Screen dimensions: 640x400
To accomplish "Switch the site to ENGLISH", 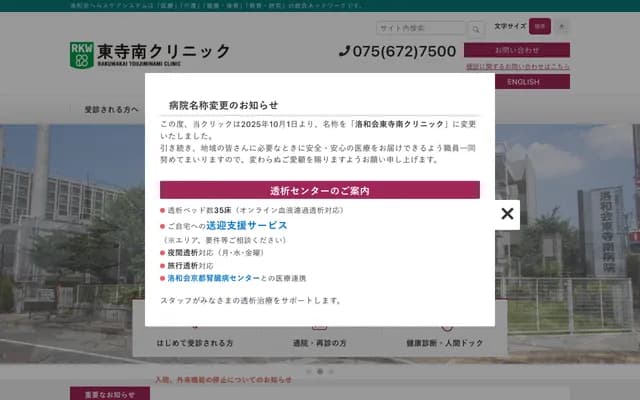I will (522, 82).
